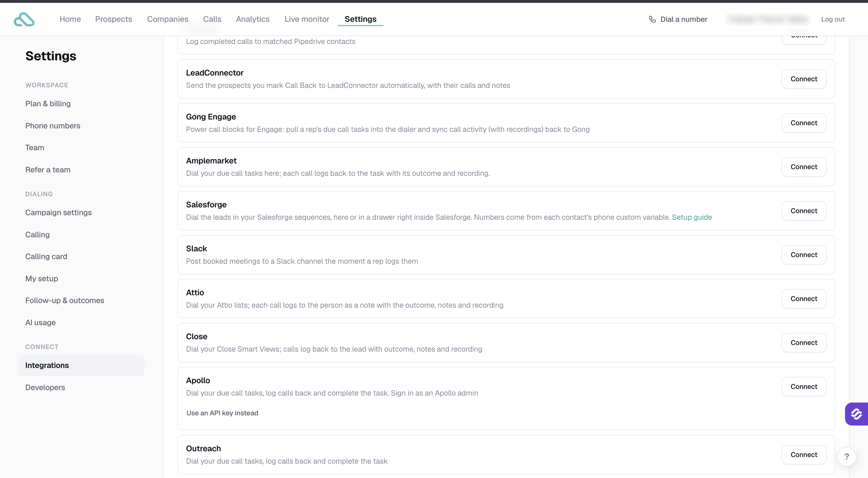Open My setup page
Image resolution: width=868 pixels, height=478 pixels.
[x=42, y=279]
